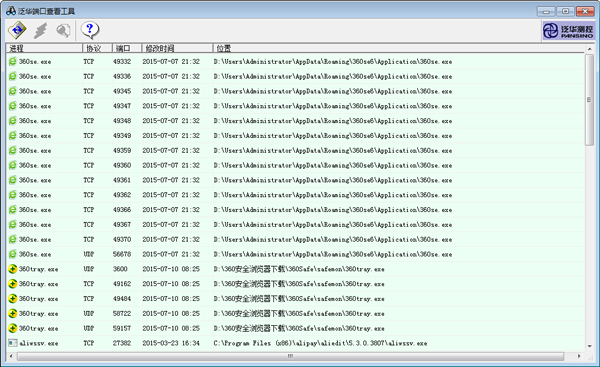Image resolution: width=600 pixels, height=367 pixels.
Task: Click the lightning bolt terminate icon
Action: coord(41,30)
